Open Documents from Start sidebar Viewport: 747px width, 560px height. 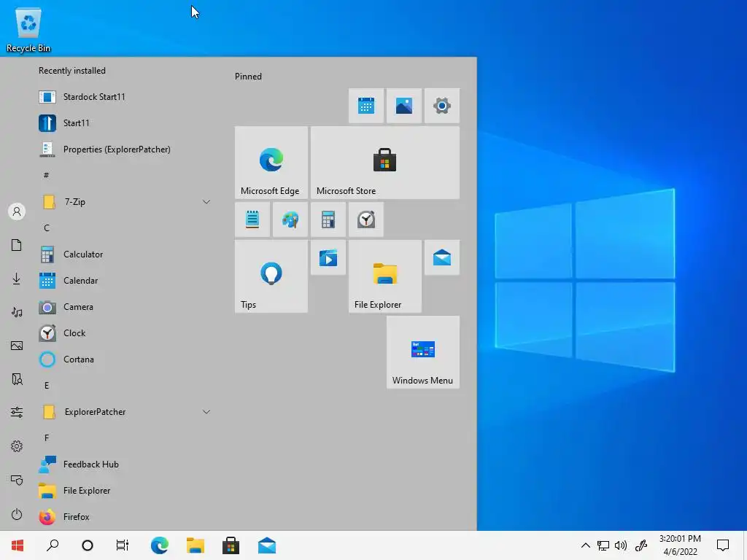17,245
